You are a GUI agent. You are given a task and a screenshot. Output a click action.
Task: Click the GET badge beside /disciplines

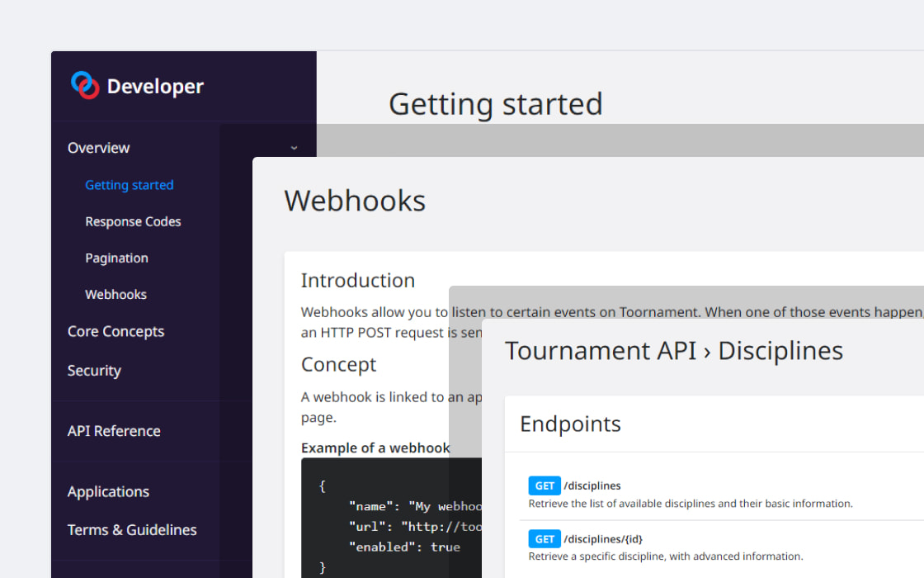(x=544, y=486)
